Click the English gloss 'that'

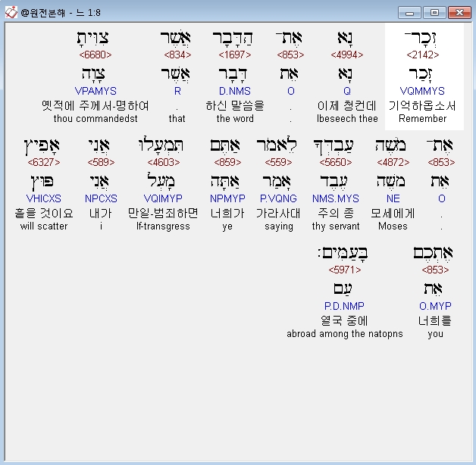coord(177,119)
